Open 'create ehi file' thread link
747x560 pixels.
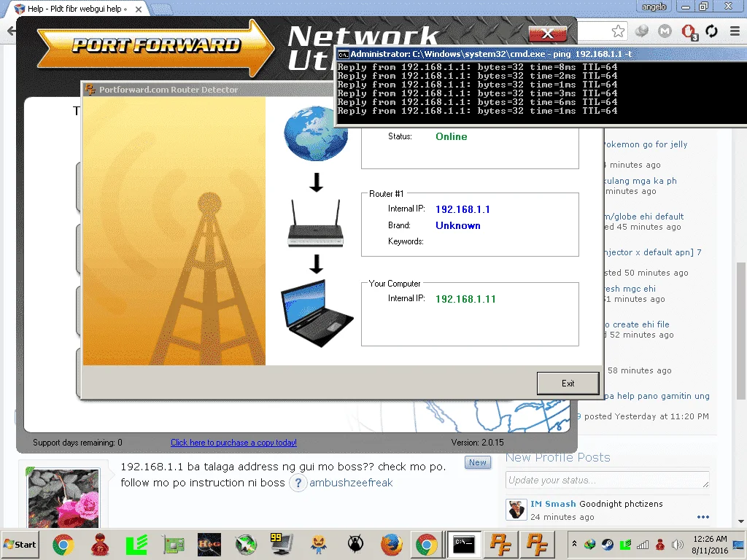tap(637, 324)
